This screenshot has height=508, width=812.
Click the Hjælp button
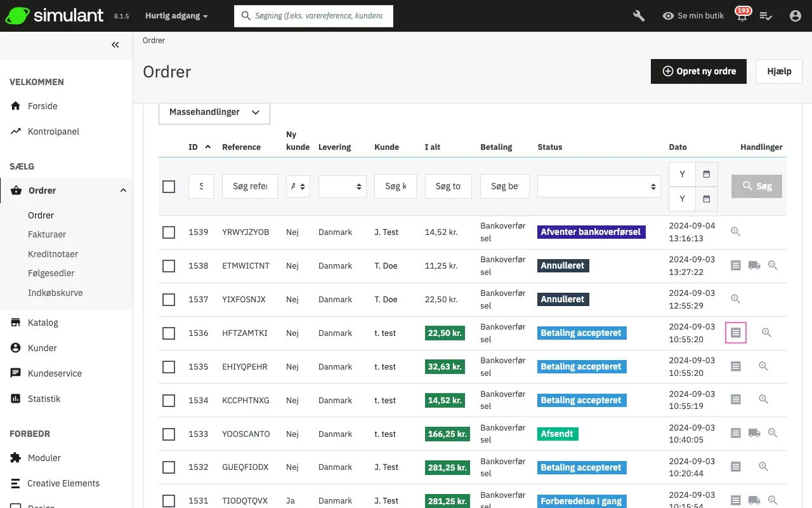[779, 71]
